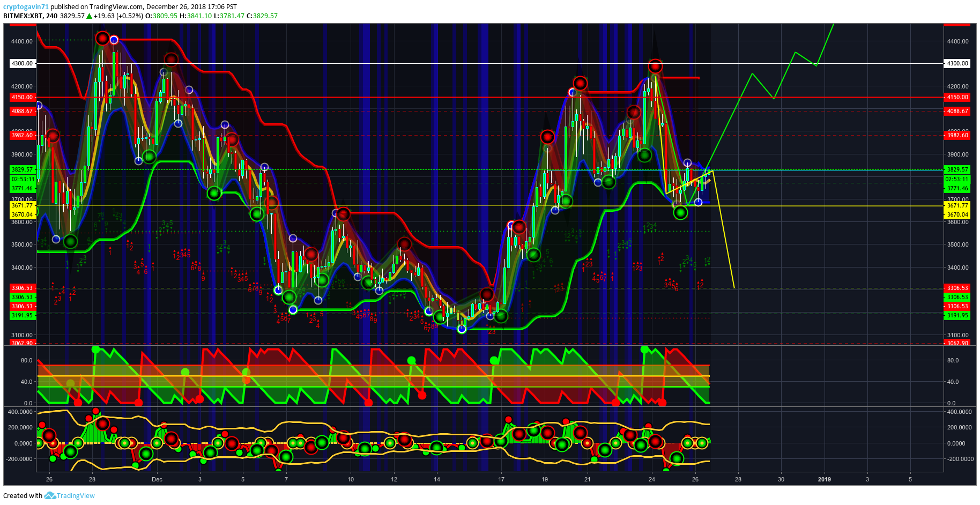The image size is (980, 505).
Task: Click the green 3191.95 label on the right price scale
Action: tap(957, 316)
